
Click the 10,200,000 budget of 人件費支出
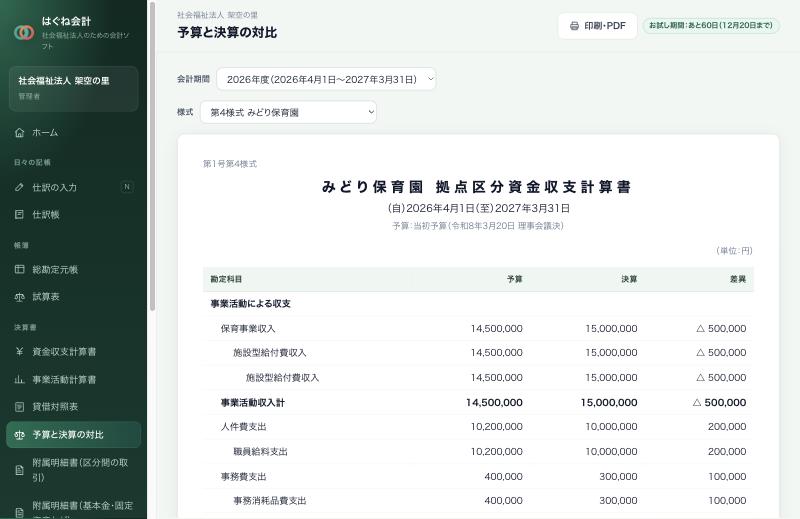tap(496, 427)
